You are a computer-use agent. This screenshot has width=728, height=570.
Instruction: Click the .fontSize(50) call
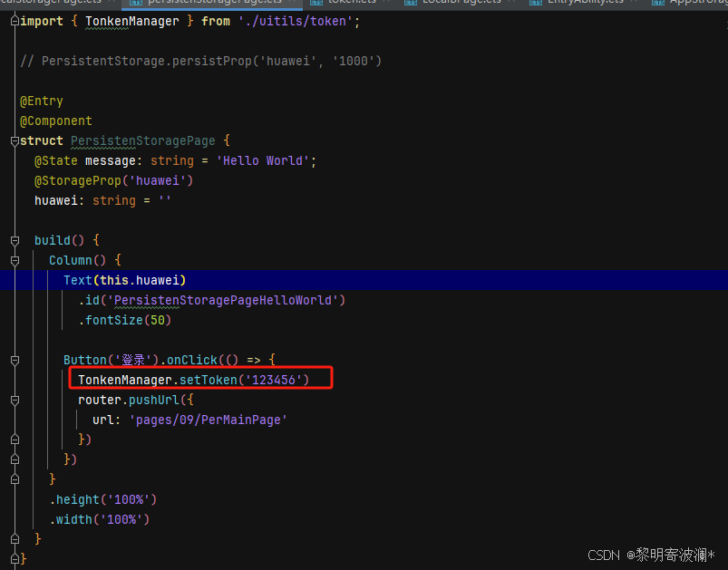pyautogui.click(x=125, y=320)
